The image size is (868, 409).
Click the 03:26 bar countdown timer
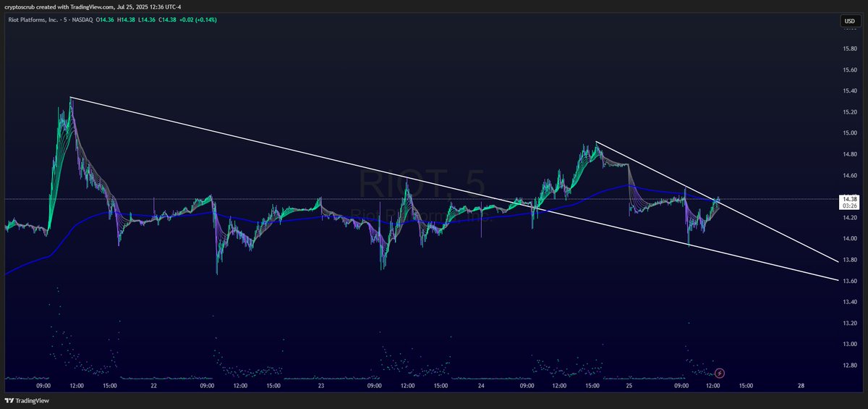[850, 206]
